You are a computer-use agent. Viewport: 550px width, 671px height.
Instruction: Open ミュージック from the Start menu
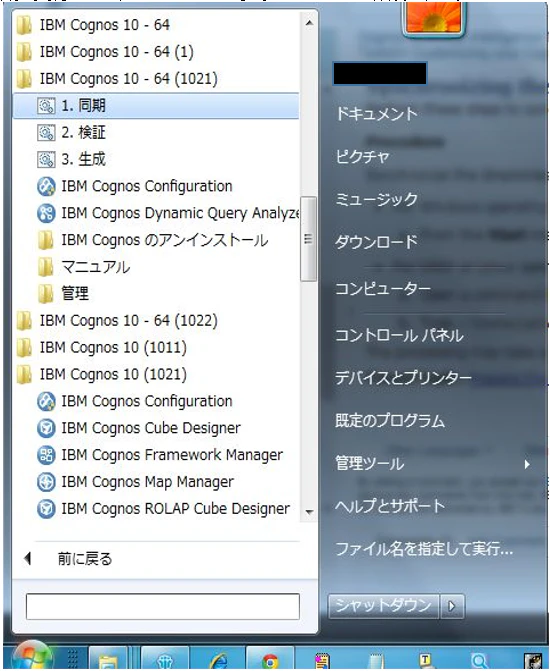tap(376, 199)
